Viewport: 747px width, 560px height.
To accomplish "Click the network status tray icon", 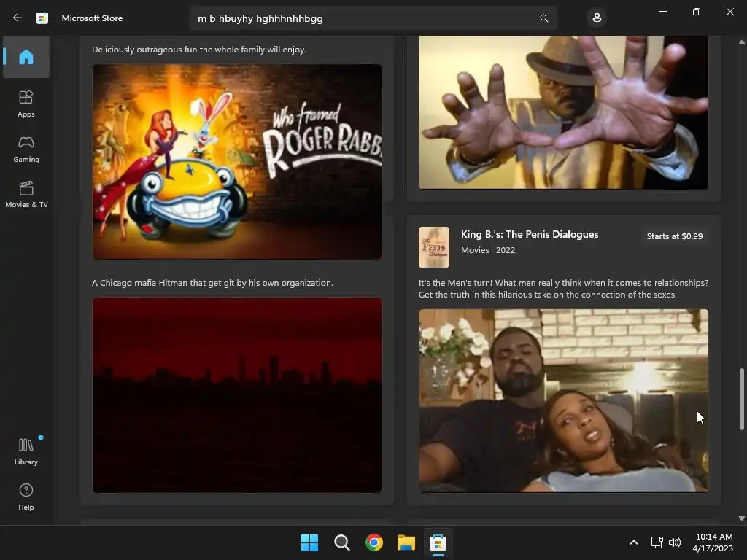I will tap(657, 542).
